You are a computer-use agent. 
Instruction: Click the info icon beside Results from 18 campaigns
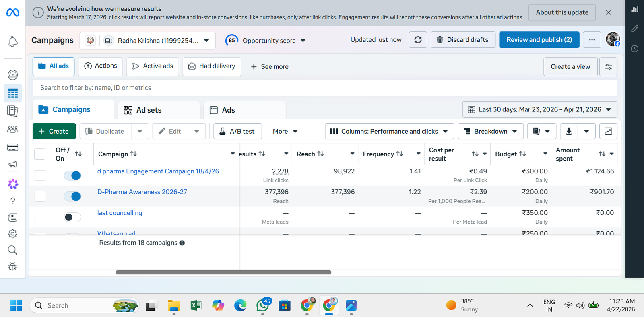click(x=182, y=243)
